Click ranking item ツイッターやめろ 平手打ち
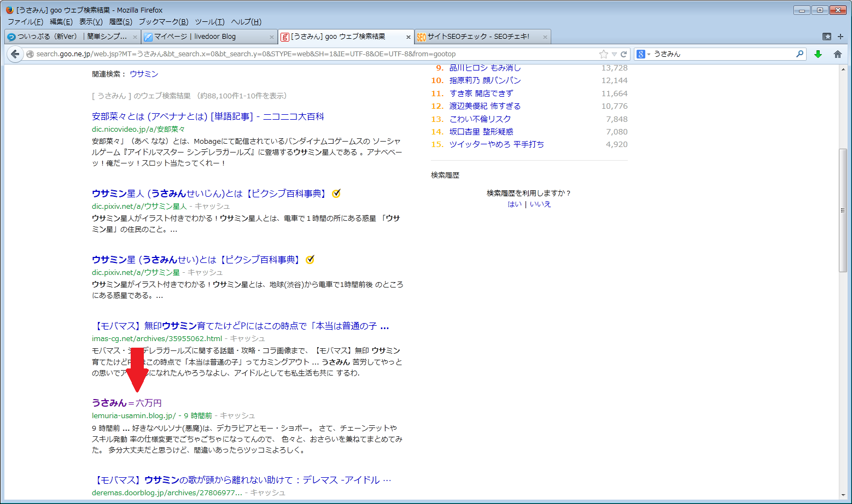 point(497,144)
